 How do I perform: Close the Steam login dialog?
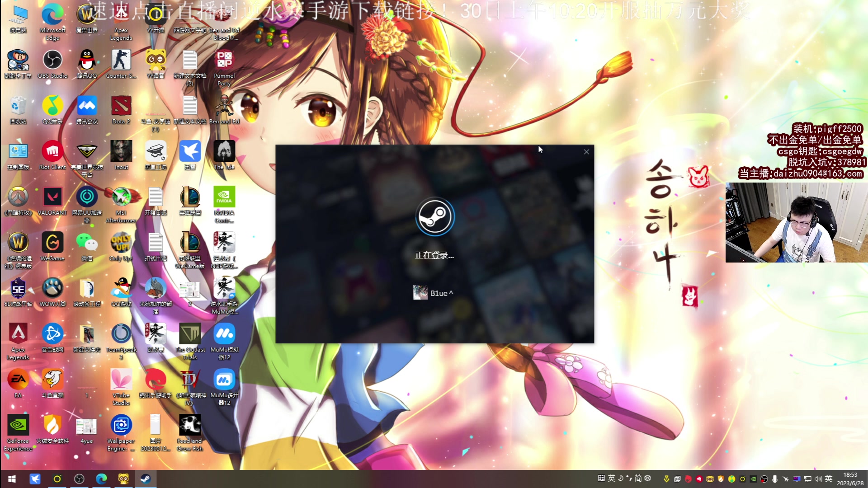586,152
